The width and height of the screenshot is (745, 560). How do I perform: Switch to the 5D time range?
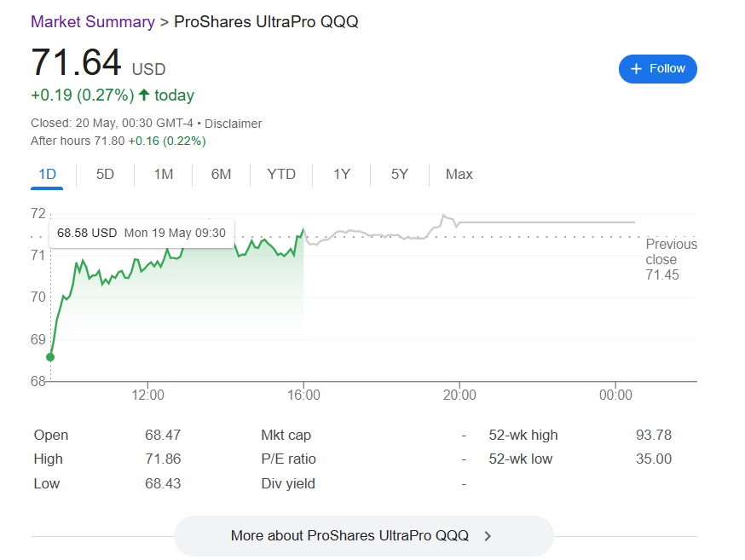click(105, 175)
